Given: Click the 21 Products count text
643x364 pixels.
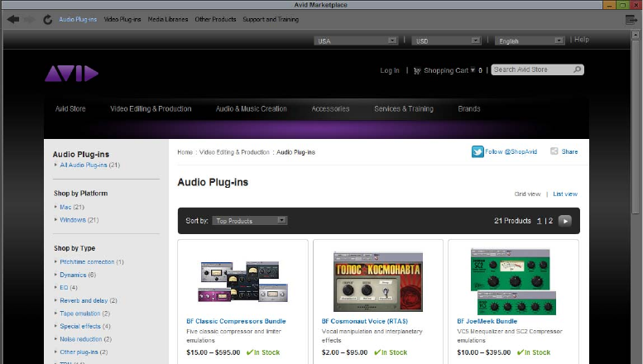Looking at the screenshot, I should [x=512, y=221].
